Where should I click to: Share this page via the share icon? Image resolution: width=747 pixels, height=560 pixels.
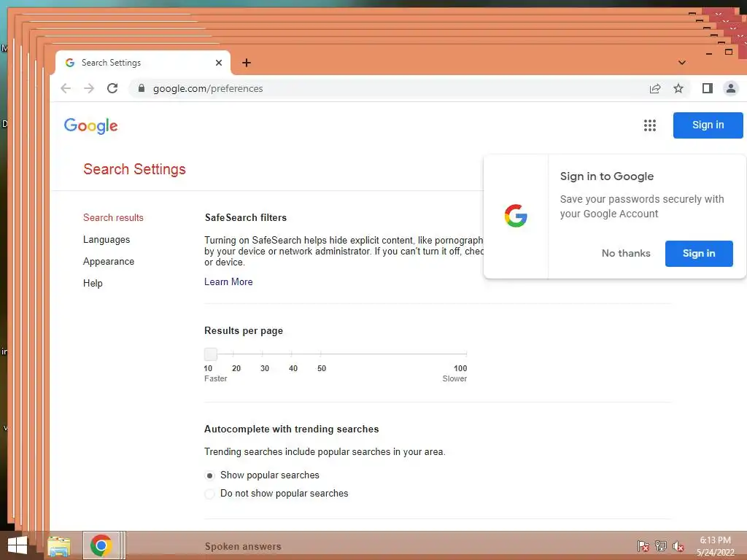[655, 88]
